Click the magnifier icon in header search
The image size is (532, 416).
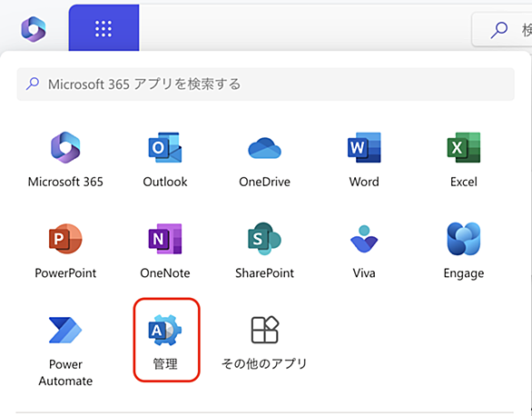pyautogui.click(x=499, y=30)
